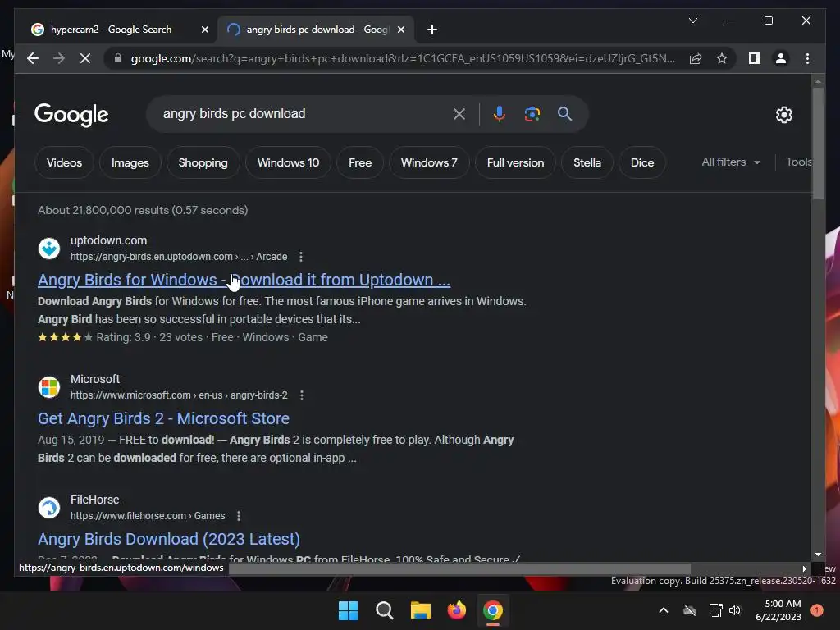
Task: Bookmark this page with the star
Action: (x=722, y=58)
